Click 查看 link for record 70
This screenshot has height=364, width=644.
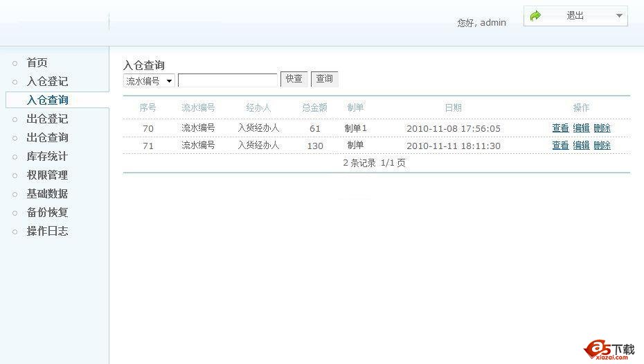pyautogui.click(x=560, y=128)
